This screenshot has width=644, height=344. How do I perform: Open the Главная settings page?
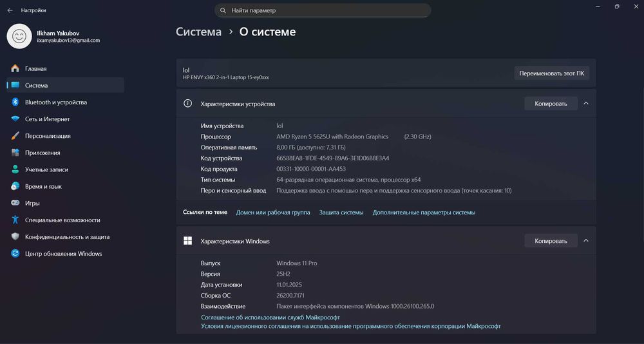(66, 69)
